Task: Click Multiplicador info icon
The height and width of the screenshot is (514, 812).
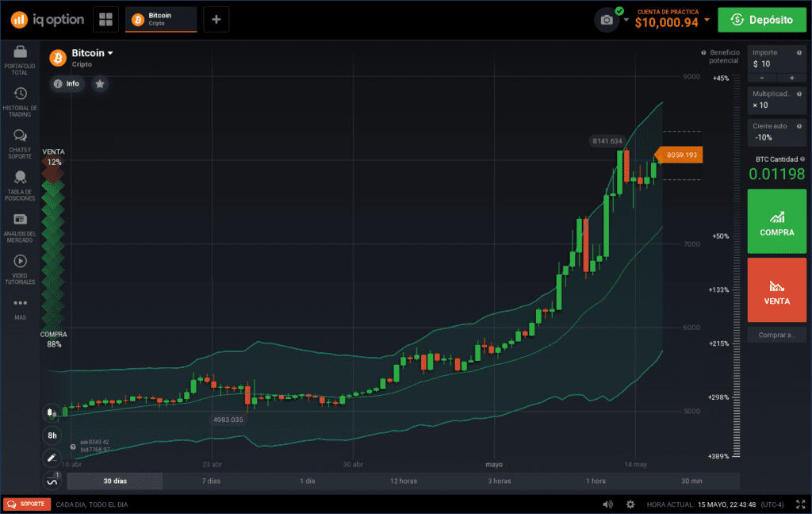Action: [x=799, y=94]
